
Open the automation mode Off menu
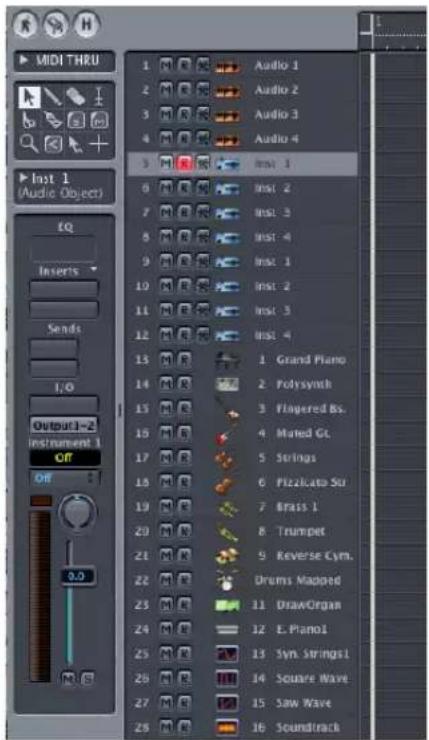[x=65, y=478]
